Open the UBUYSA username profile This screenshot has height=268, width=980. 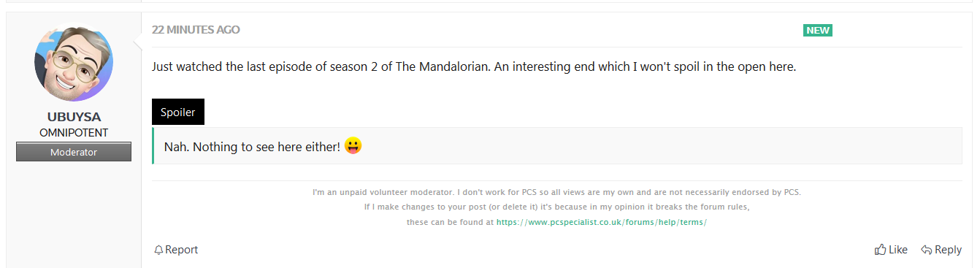click(74, 117)
